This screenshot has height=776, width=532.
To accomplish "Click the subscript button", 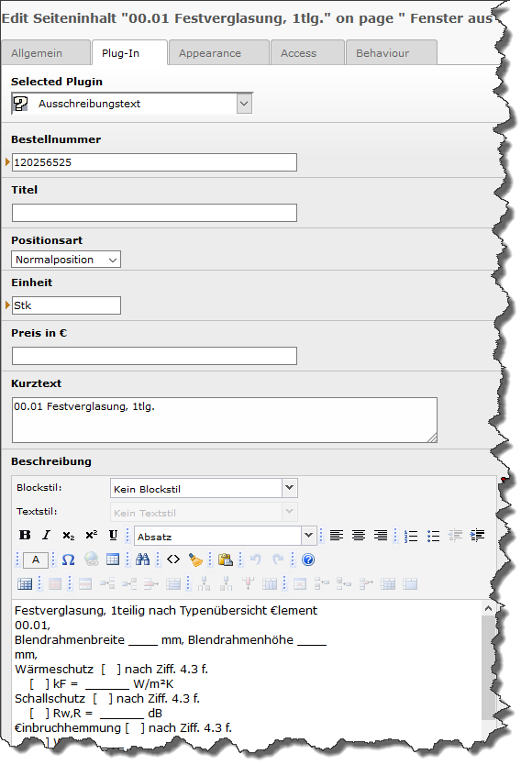I will (x=68, y=536).
